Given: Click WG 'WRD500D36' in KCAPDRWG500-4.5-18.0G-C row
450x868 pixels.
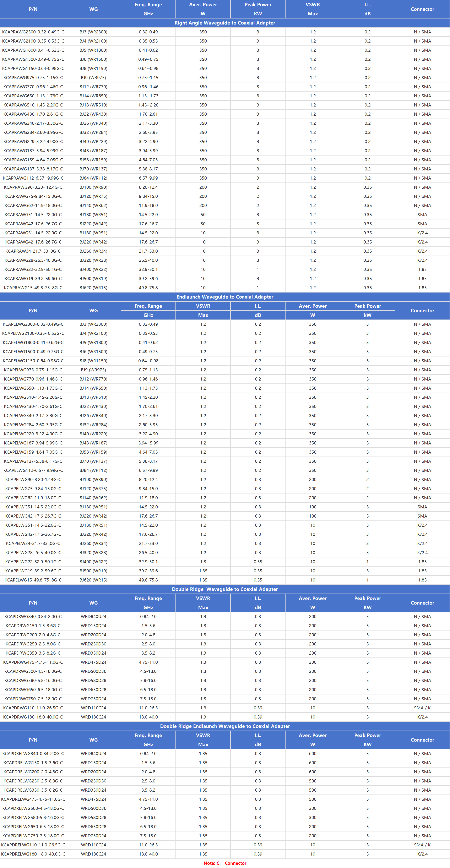Looking at the screenshot, I should click(93, 671).
